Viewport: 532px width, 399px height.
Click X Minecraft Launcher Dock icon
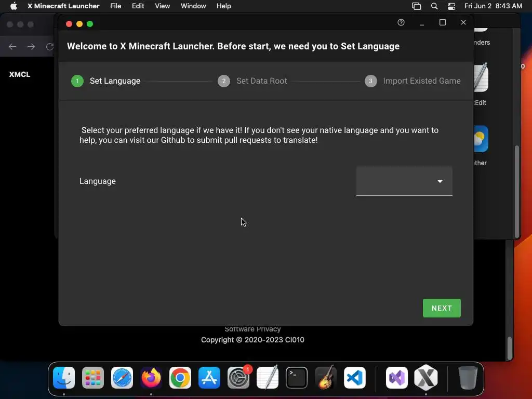pos(426,378)
